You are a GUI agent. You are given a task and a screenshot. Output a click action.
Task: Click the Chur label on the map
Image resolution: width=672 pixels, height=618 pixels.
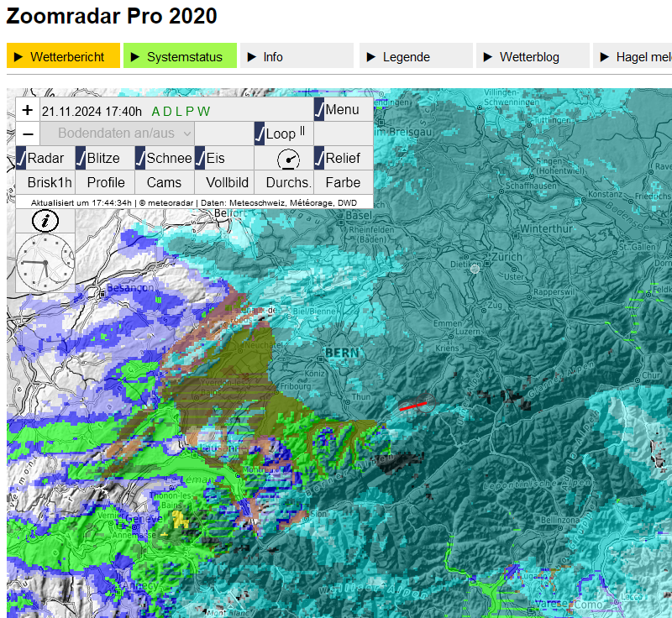(x=651, y=375)
